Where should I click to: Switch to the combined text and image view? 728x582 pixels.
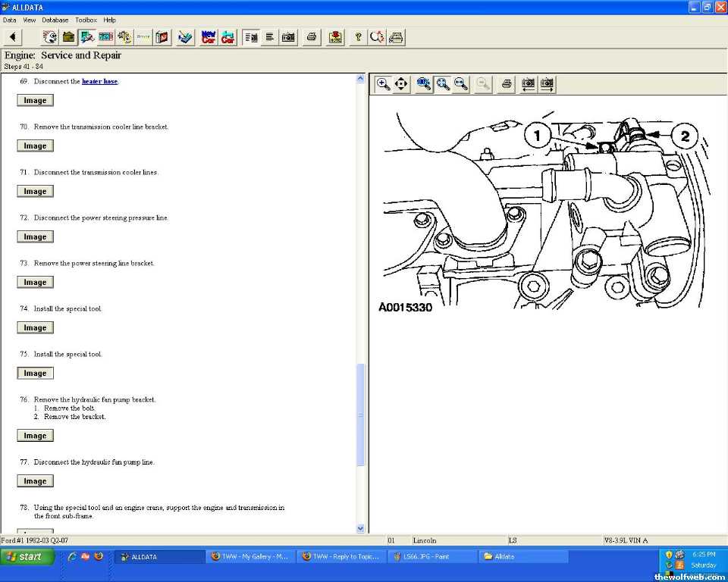click(x=251, y=37)
